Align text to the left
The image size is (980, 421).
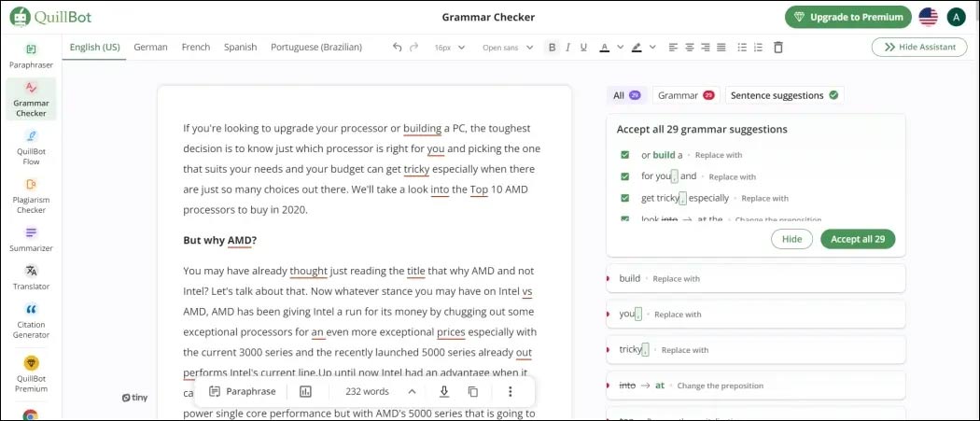tap(673, 47)
